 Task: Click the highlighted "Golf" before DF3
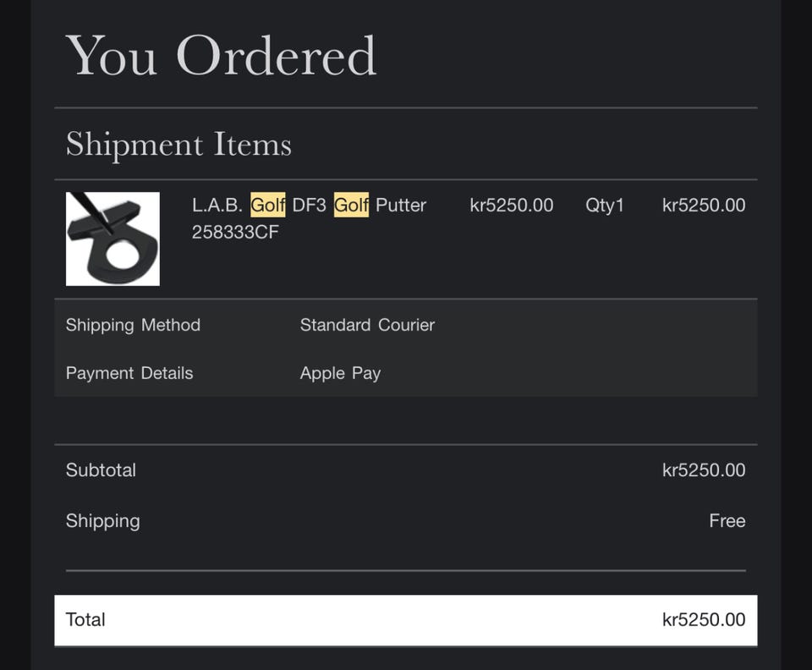point(267,206)
